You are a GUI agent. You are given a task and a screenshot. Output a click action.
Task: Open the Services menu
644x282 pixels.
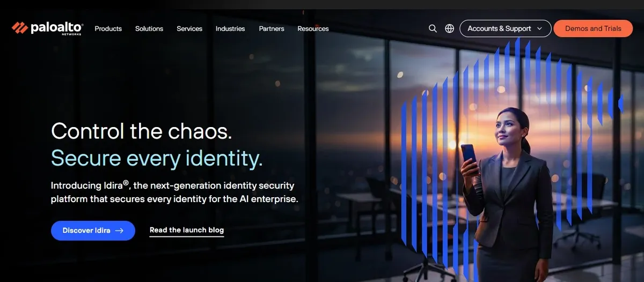[x=189, y=28]
